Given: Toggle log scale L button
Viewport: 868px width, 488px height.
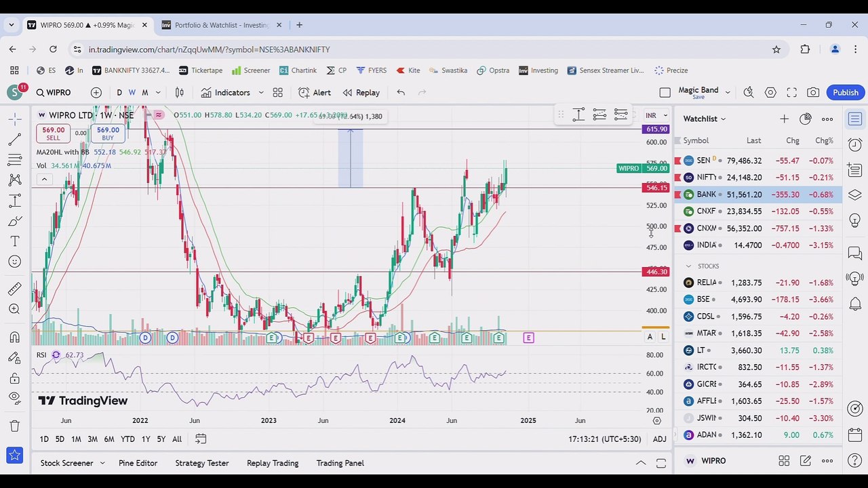Looking at the screenshot, I should click(x=663, y=337).
